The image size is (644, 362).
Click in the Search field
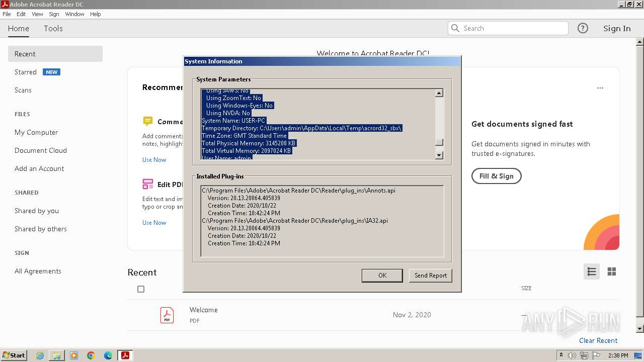(508, 28)
